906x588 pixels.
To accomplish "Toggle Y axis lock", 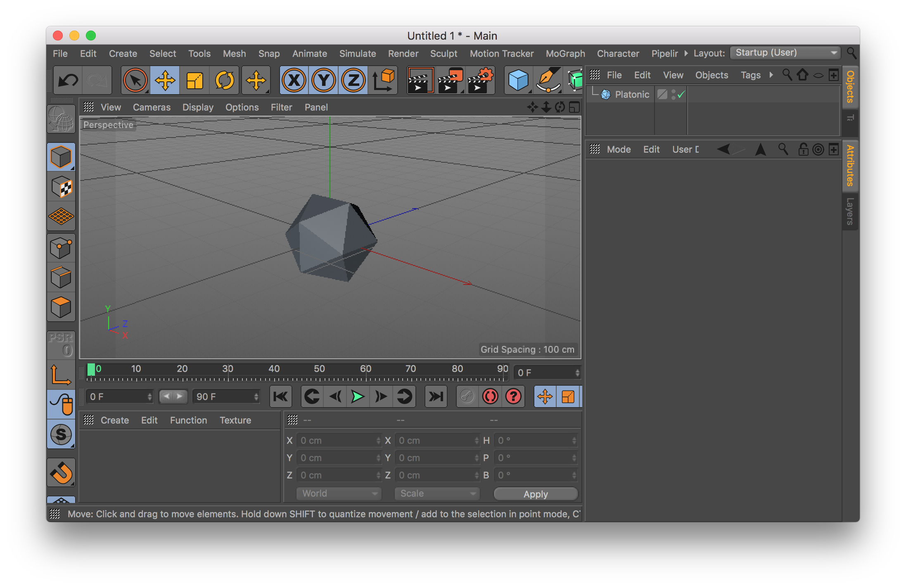I will coord(324,81).
